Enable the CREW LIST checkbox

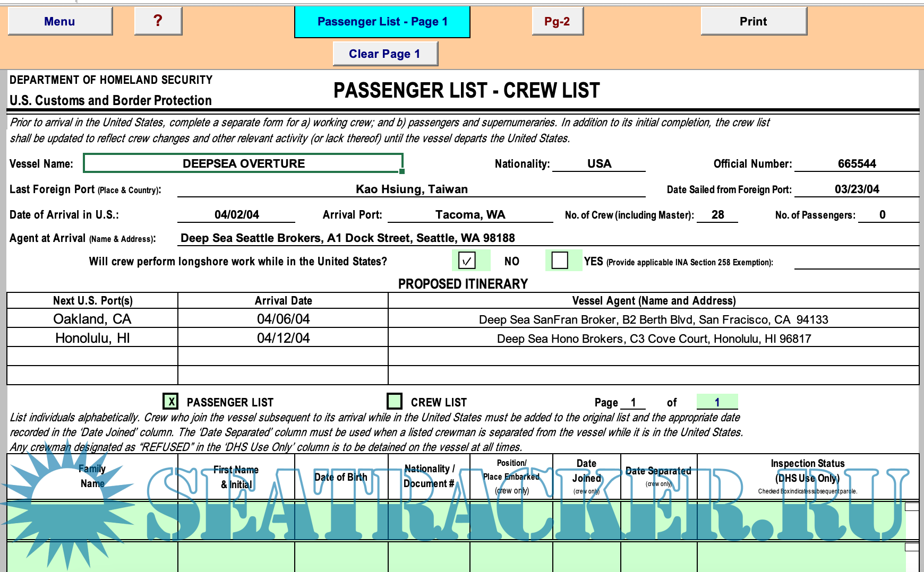coord(395,401)
